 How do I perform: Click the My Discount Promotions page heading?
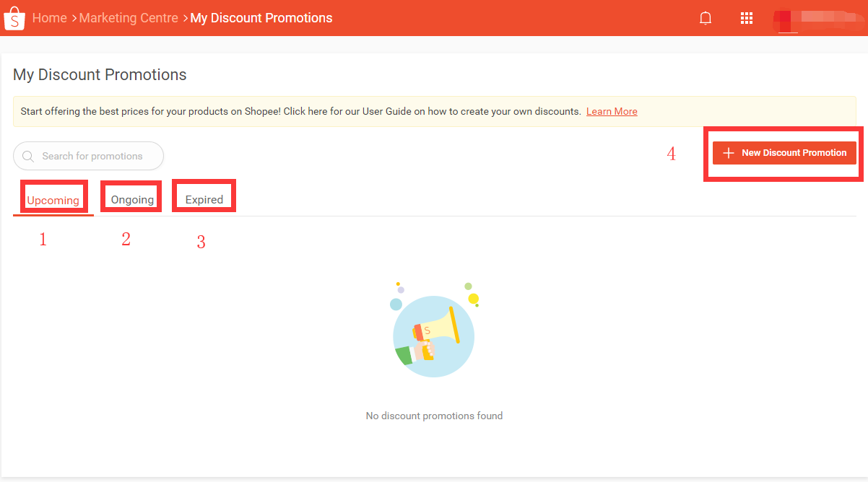coord(100,75)
